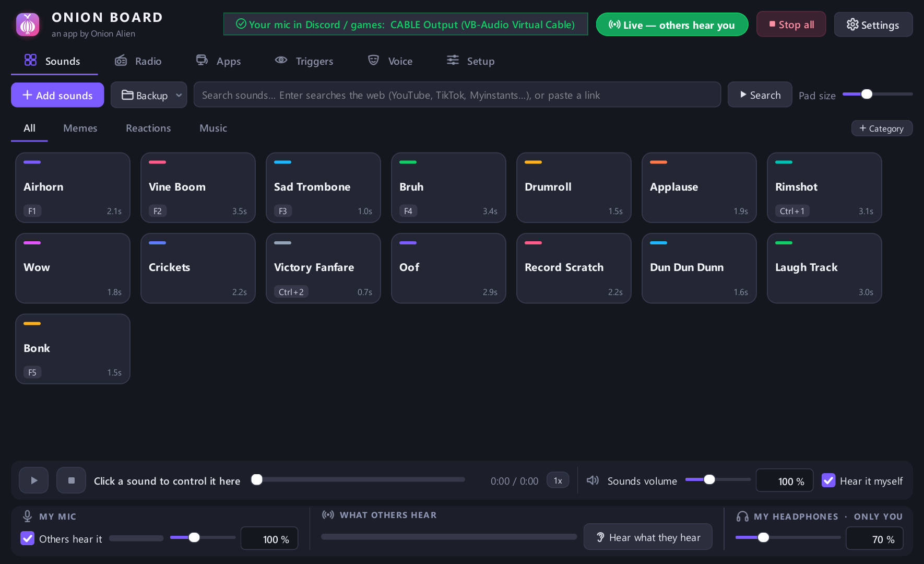Click the Sounds volume 100 % field

(x=784, y=480)
